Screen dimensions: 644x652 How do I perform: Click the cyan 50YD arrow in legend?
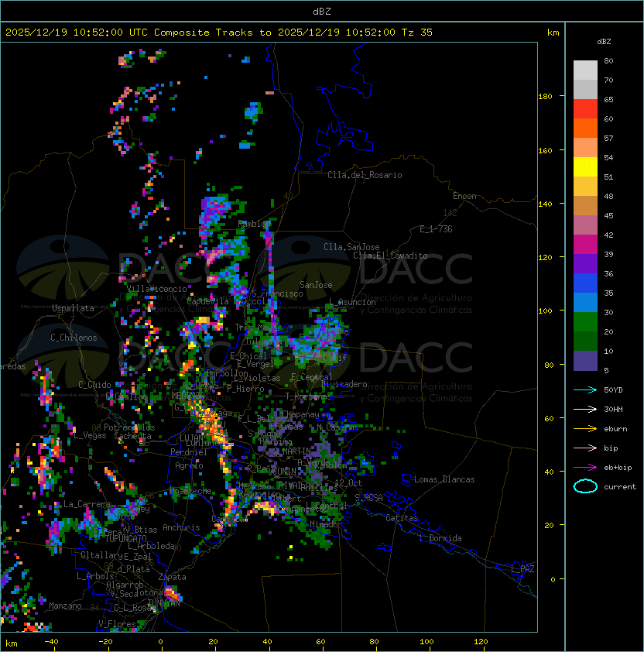pyautogui.click(x=585, y=389)
